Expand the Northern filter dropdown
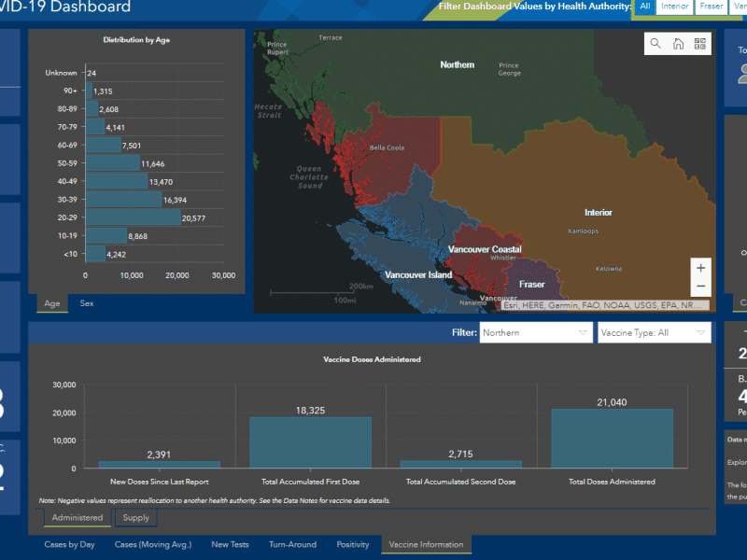The width and height of the screenshot is (747, 560). pyautogui.click(x=535, y=332)
